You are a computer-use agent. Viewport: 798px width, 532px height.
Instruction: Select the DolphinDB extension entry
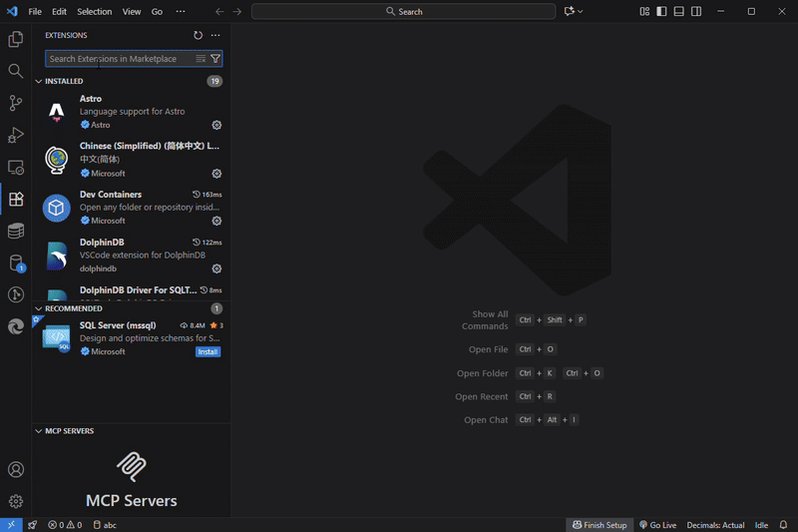[131, 255]
